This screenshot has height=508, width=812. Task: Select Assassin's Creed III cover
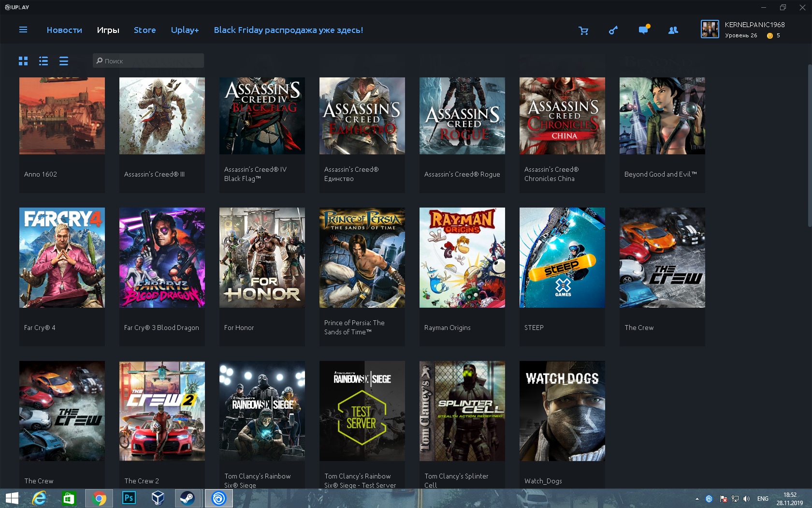(162, 116)
